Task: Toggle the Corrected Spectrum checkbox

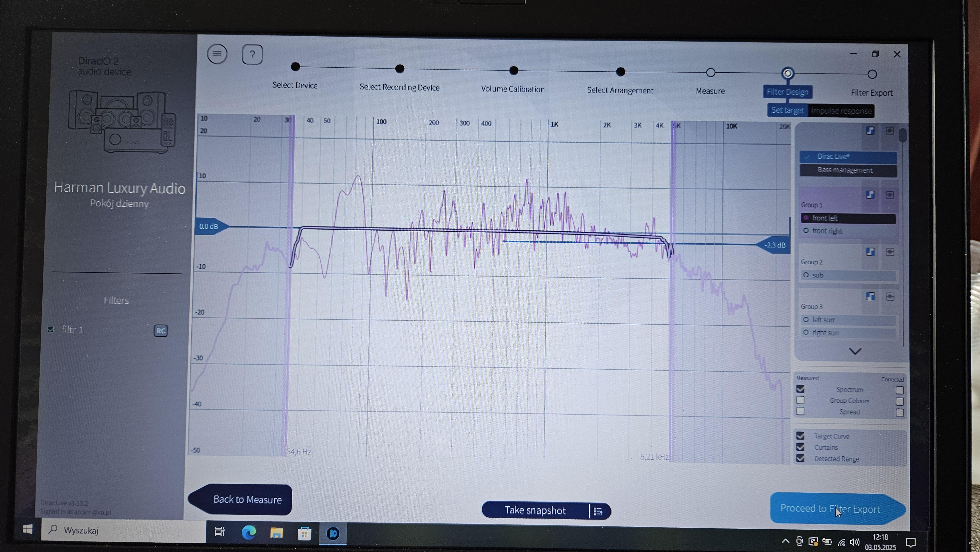Action: pos(899,390)
